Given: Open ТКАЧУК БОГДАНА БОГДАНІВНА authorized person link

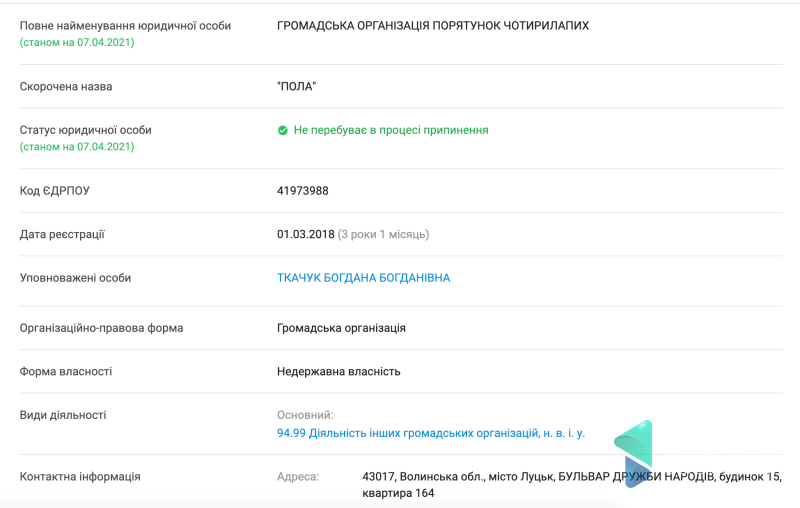Looking at the screenshot, I should [363, 278].
